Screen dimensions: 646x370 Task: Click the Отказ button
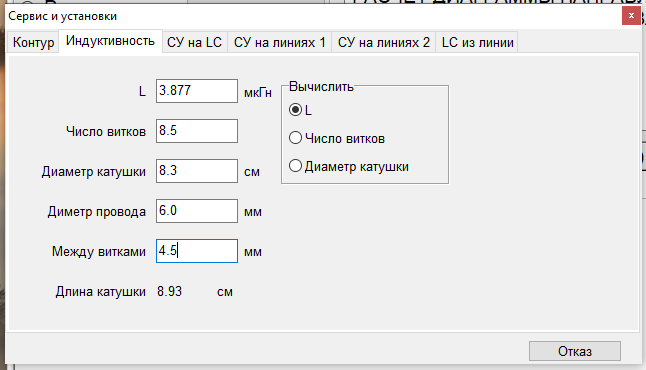click(x=575, y=351)
